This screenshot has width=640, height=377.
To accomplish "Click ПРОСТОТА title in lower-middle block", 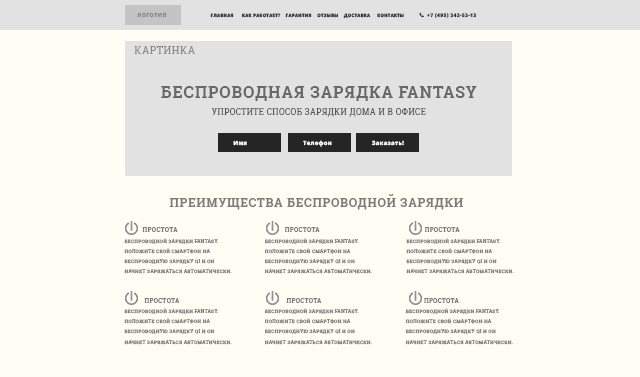I will click(304, 301).
